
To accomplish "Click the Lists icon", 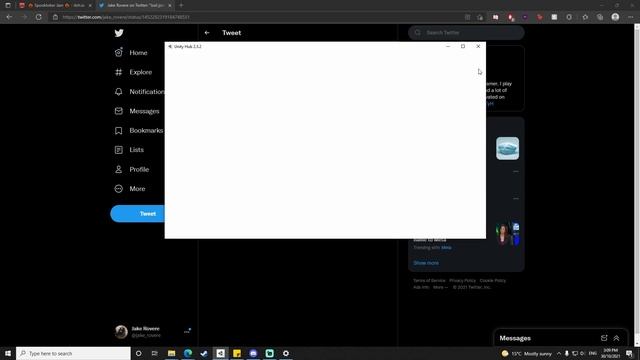I will [118, 150].
